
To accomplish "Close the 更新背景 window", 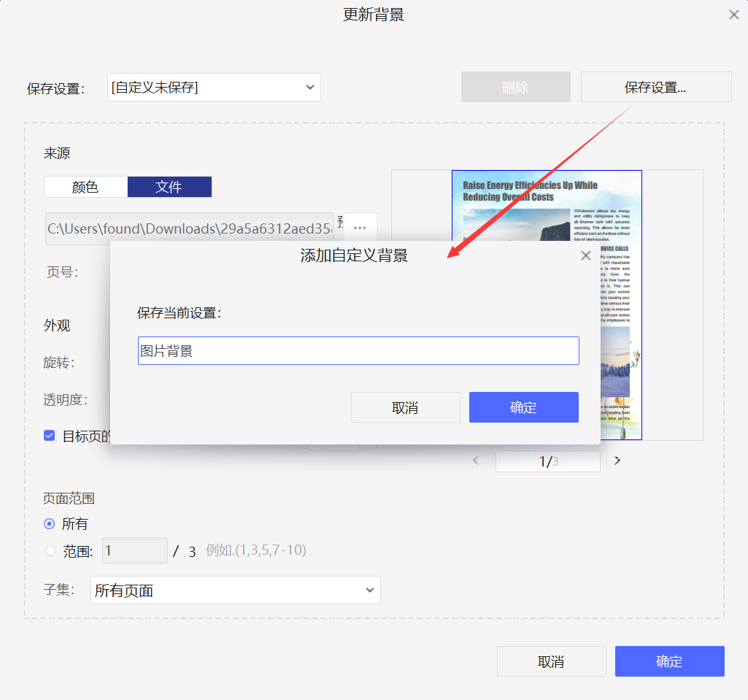I will [734, 15].
